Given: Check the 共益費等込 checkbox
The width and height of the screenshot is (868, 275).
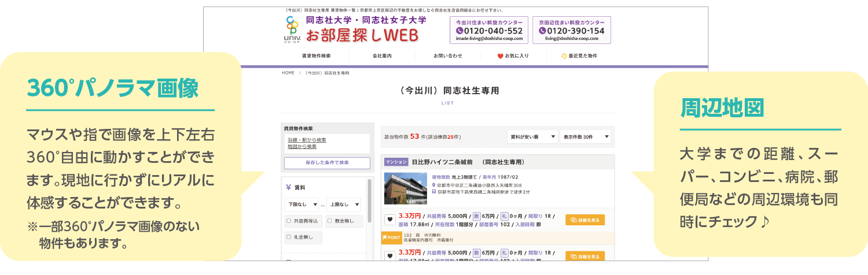Looking at the screenshot, I should point(289,221).
